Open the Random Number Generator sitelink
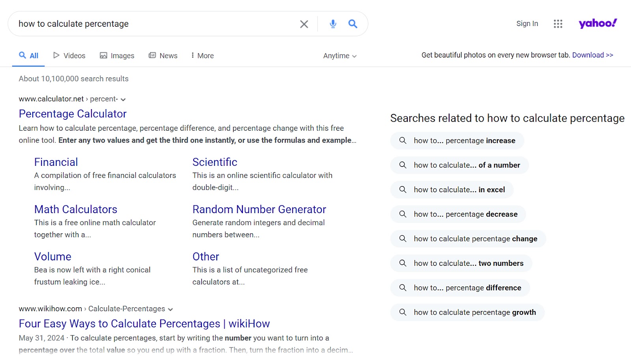Viewport: 631px width, 364px height. (x=259, y=209)
